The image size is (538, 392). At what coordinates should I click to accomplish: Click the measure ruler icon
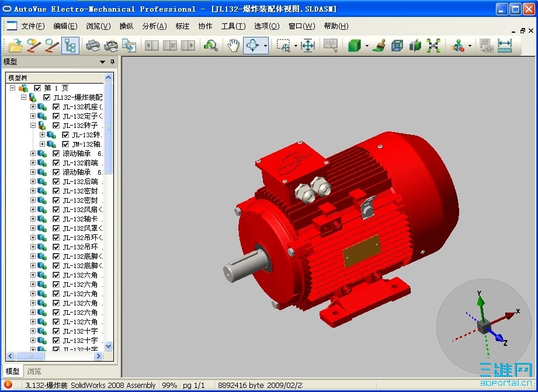pyautogui.click(x=505, y=46)
